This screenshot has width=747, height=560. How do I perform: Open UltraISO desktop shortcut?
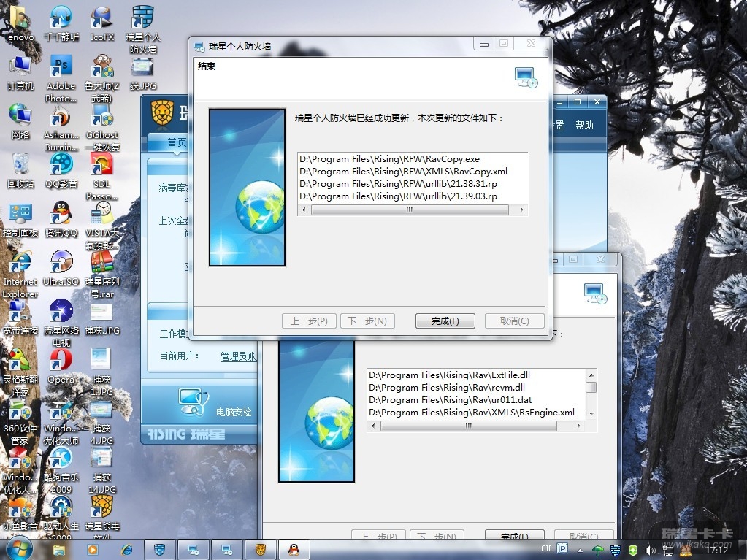coord(61,269)
